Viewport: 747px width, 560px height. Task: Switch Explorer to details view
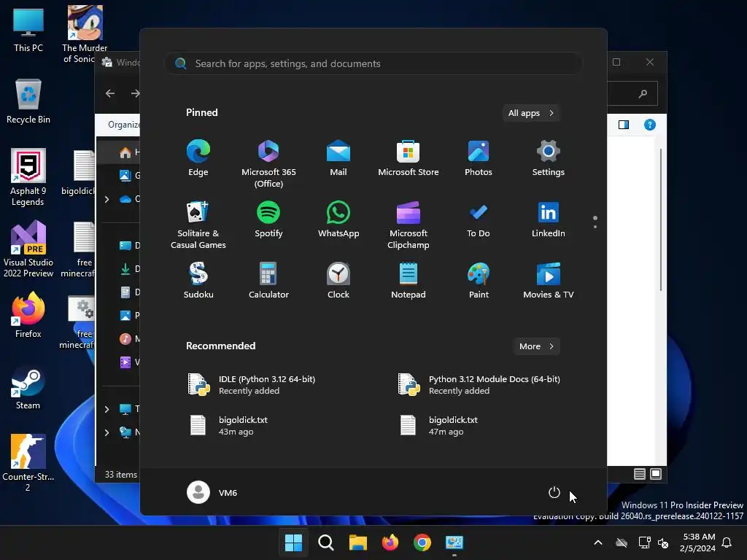coord(639,474)
